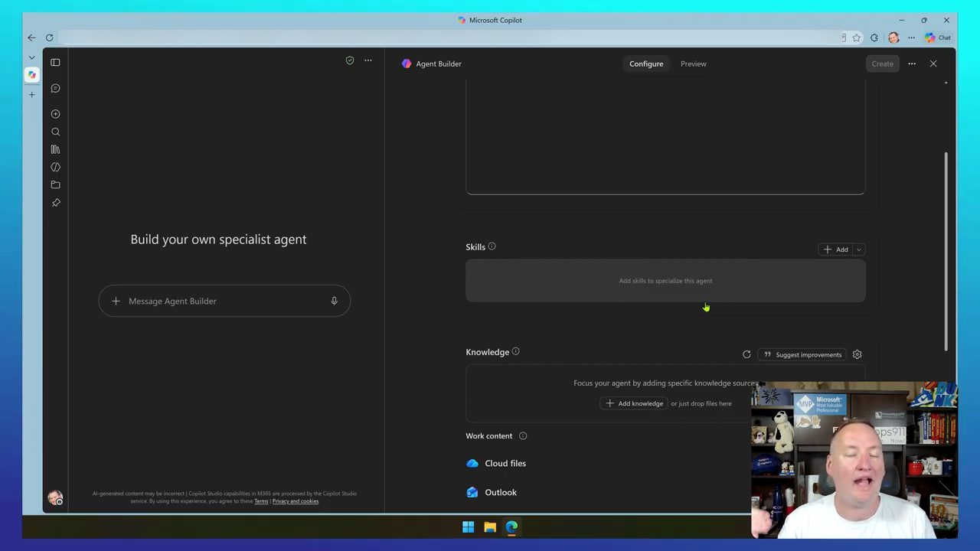
Task: Click the Create button
Action: (882, 64)
